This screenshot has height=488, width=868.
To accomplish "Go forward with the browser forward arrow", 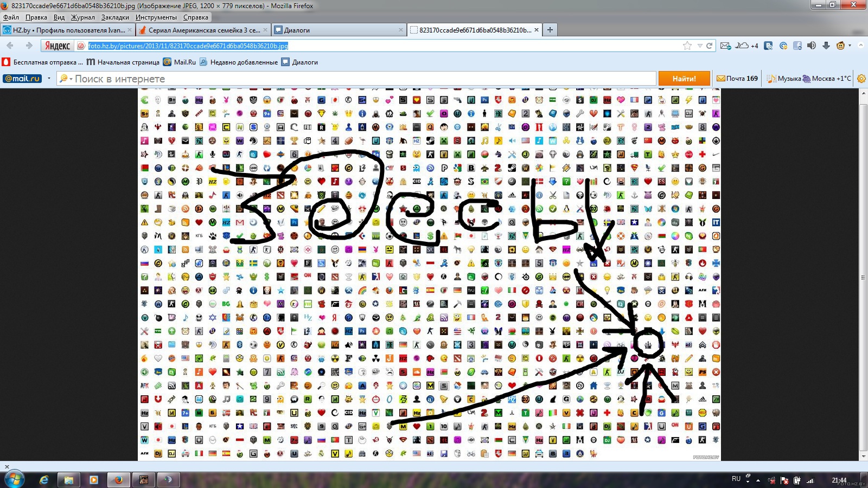I will (x=29, y=46).
